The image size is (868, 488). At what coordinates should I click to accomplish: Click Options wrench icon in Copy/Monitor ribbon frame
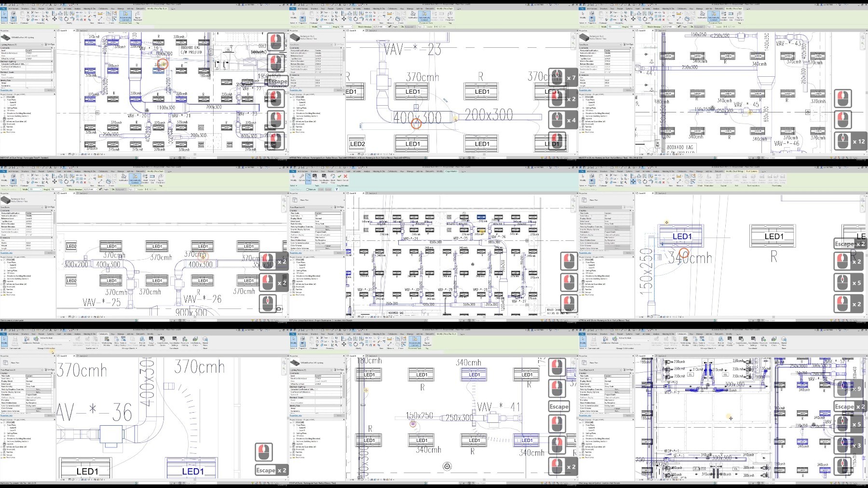point(301,178)
